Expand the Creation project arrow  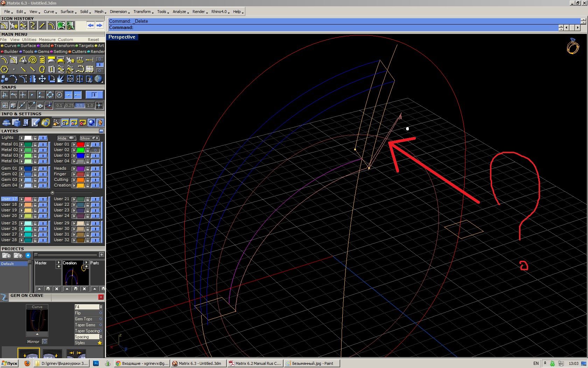click(86, 262)
